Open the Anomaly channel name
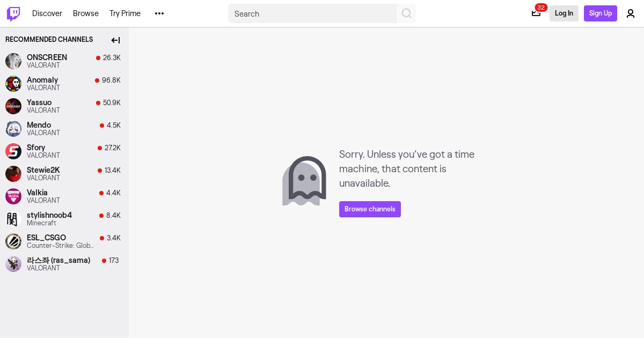The width and height of the screenshot is (644, 338). pos(42,80)
